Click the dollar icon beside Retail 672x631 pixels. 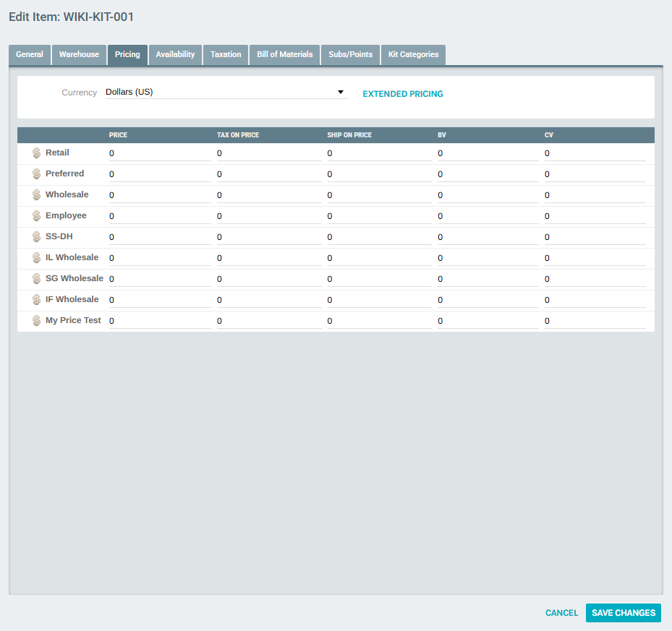[x=36, y=153]
